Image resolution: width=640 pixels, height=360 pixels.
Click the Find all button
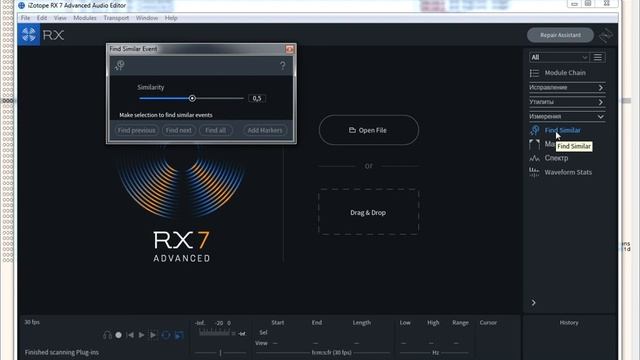216,130
